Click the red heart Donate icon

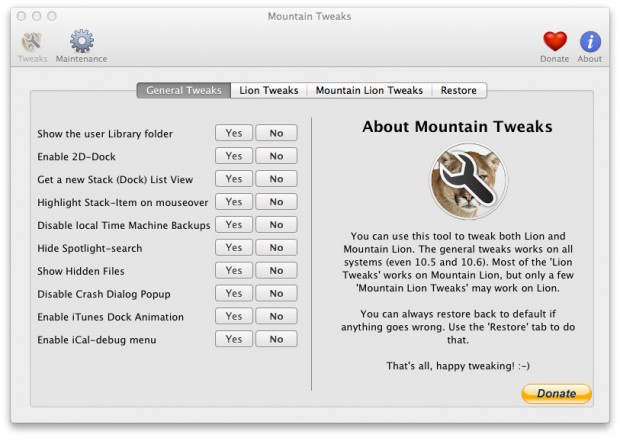[x=555, y=42]
